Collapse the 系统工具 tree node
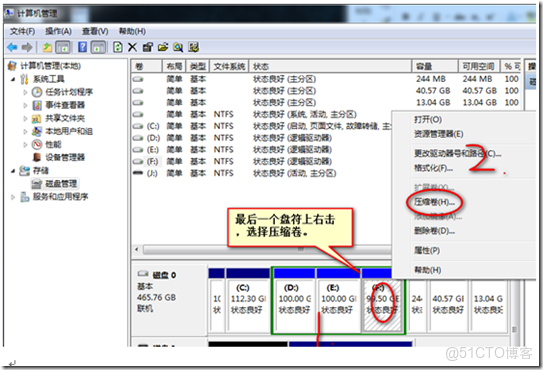This screenshot has height=370, width=543. 13,79
